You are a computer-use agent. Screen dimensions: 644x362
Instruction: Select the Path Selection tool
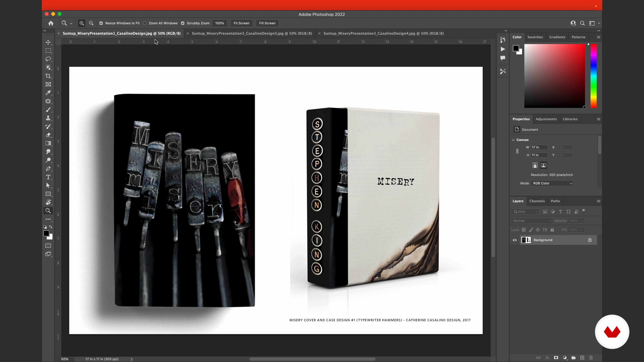click(x=48, y=185)
